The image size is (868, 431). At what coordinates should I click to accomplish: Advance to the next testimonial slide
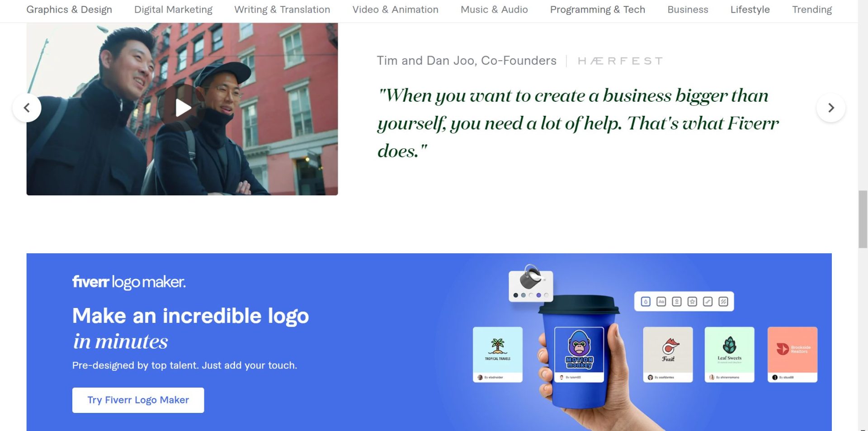click(x=830, y=108)
